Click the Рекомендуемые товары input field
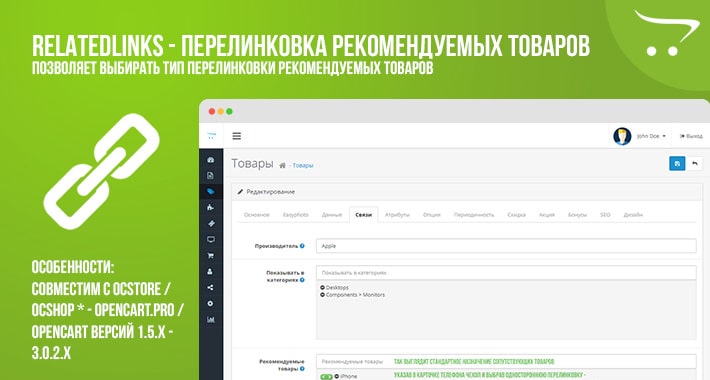 [506, 361]
